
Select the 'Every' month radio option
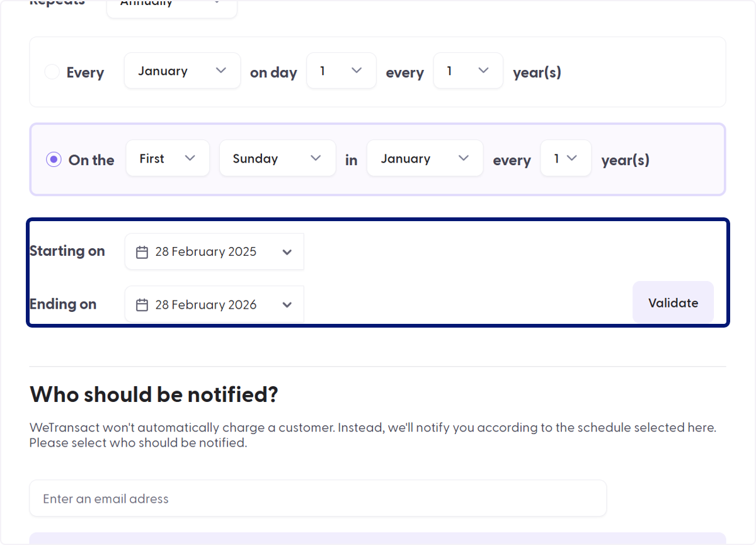(x=52, y=72)
